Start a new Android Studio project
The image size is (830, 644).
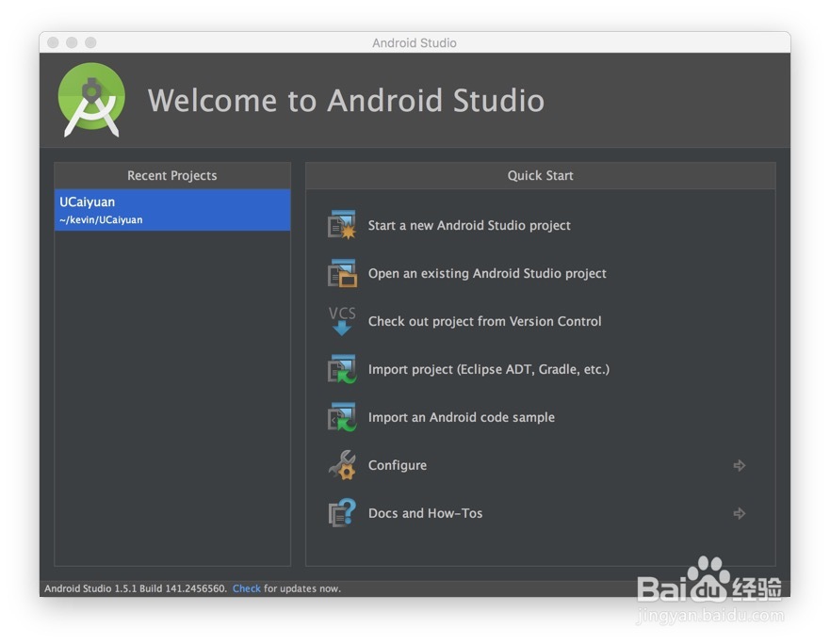coord(469,225)
